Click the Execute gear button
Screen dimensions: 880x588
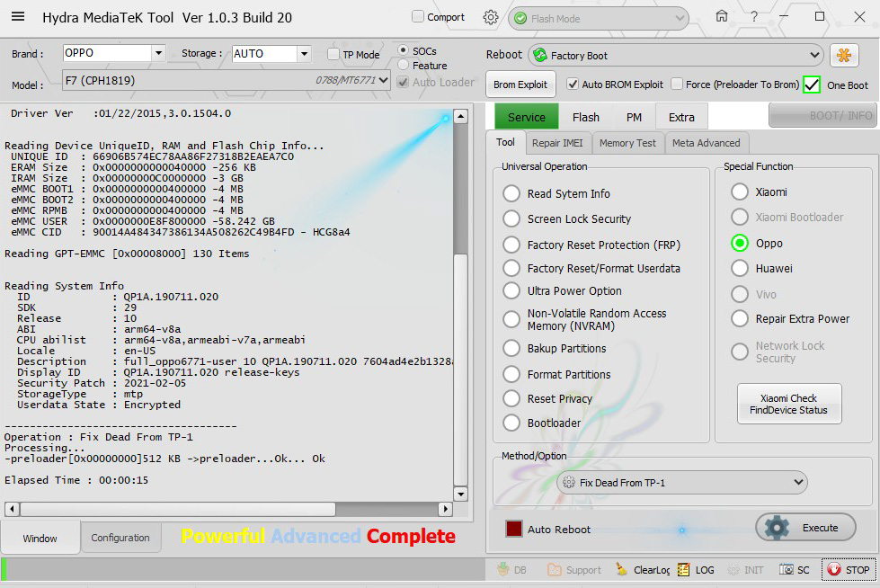click(x=805, y=528)
